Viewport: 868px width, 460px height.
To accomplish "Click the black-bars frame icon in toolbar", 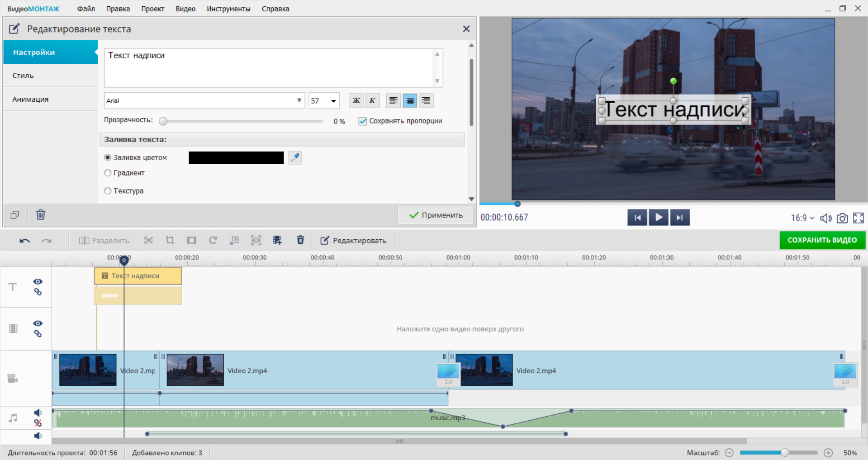I will 192,240.
